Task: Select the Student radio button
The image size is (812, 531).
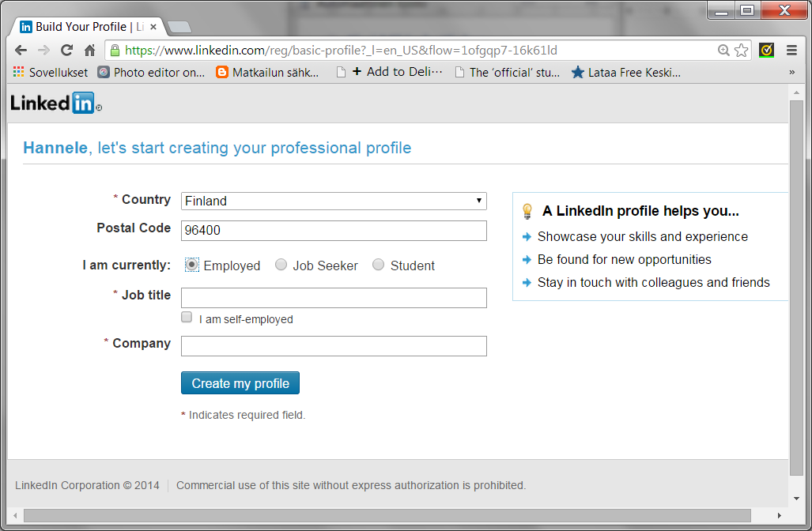Action: pyautogui.click(x=378, y=265)
